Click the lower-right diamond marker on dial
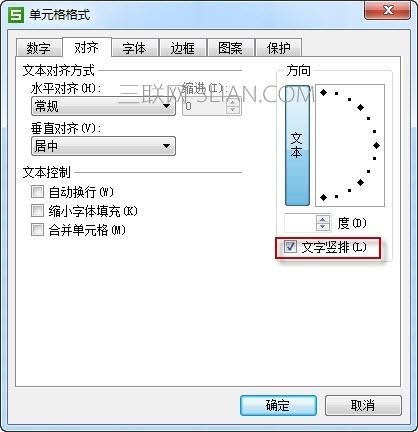 pos(361,182)
